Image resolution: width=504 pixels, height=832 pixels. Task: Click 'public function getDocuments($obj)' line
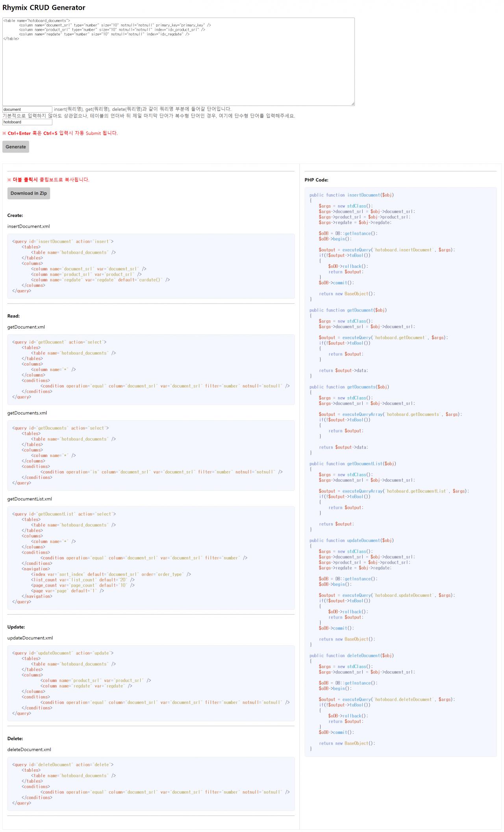click(349, 387)
